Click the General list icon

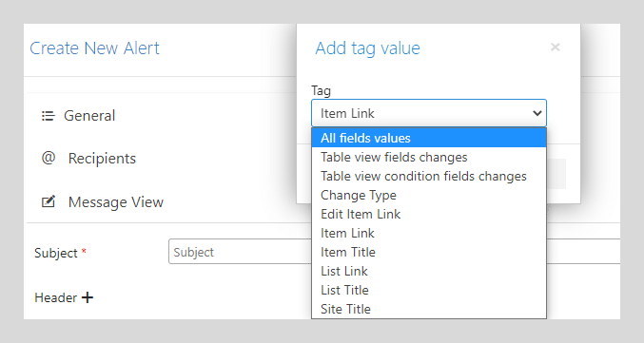point(49,116)
